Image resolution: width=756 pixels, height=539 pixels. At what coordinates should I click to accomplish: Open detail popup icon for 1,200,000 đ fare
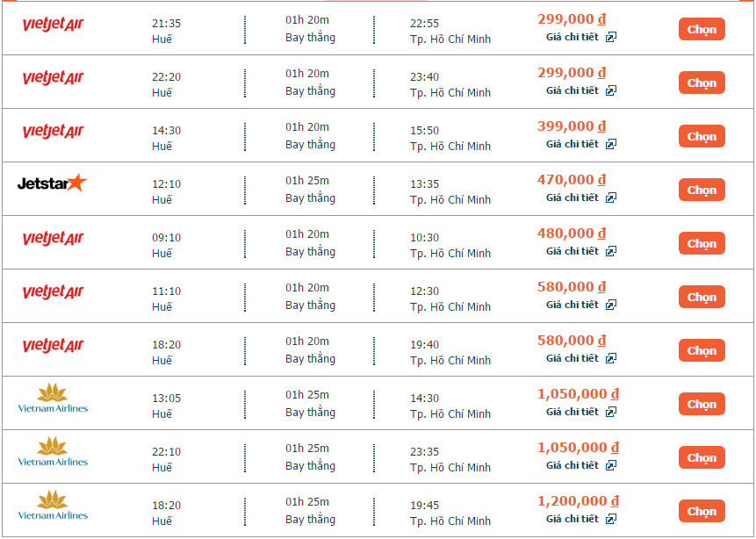611,519
